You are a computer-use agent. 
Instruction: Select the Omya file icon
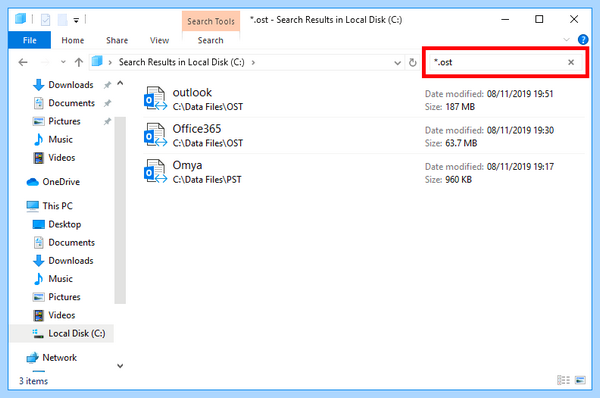155,171
